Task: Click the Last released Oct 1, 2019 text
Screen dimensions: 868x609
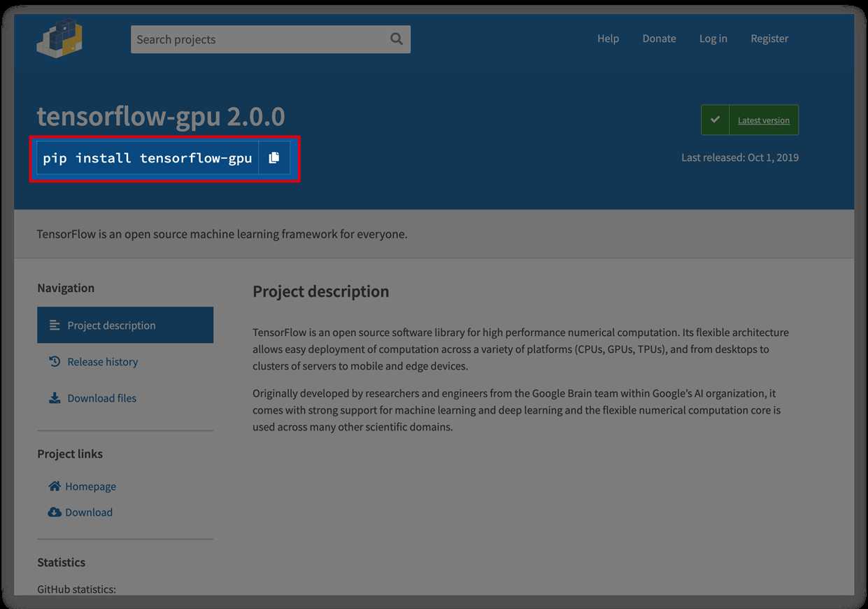Action: tap(740, 157)
